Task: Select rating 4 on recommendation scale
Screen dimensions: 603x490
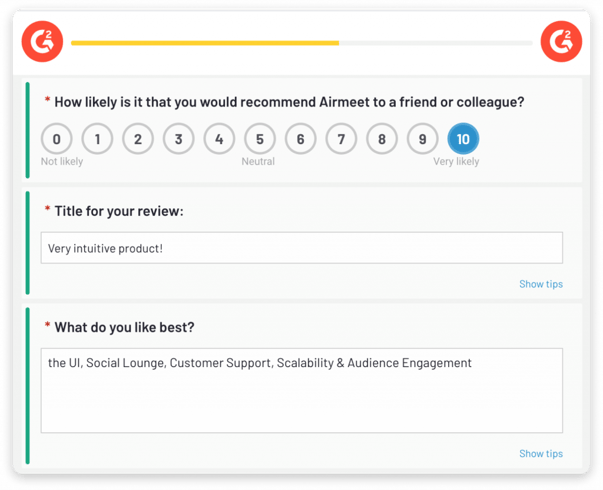Action: (x=219, y=139)
